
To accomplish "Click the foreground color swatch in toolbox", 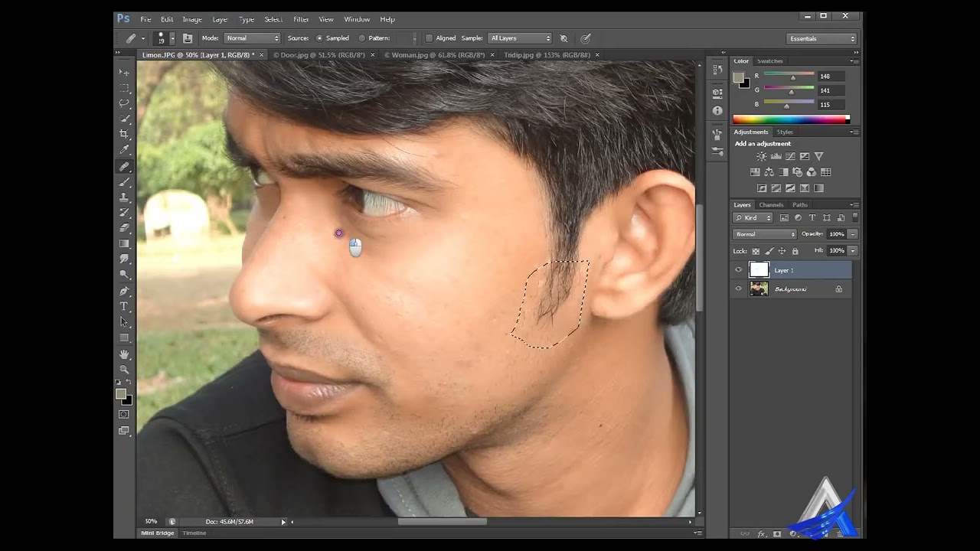I will click(121, 393).
